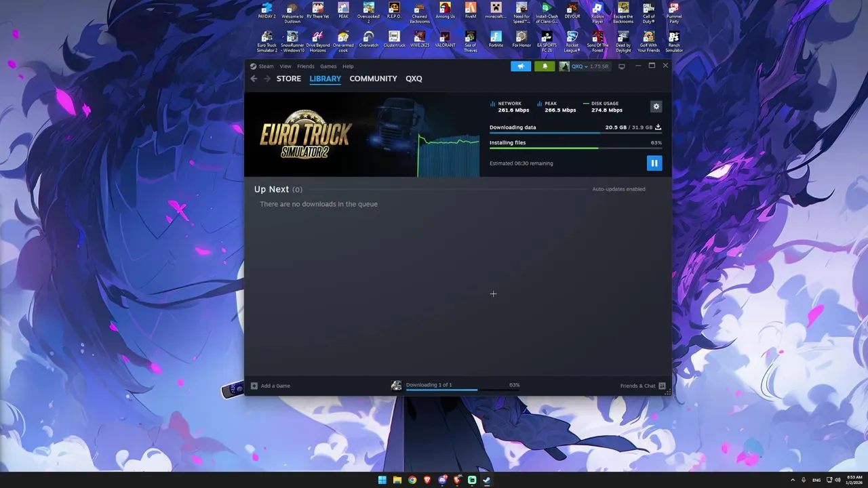Image resolution: width=868 pixels, height=488 pixels.
Task: Go forward with Steam forward arrow
Action: tap(267, 79)
